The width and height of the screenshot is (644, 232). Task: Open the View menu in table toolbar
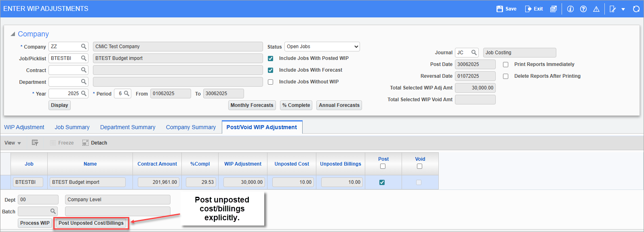[x=13, y=143]
